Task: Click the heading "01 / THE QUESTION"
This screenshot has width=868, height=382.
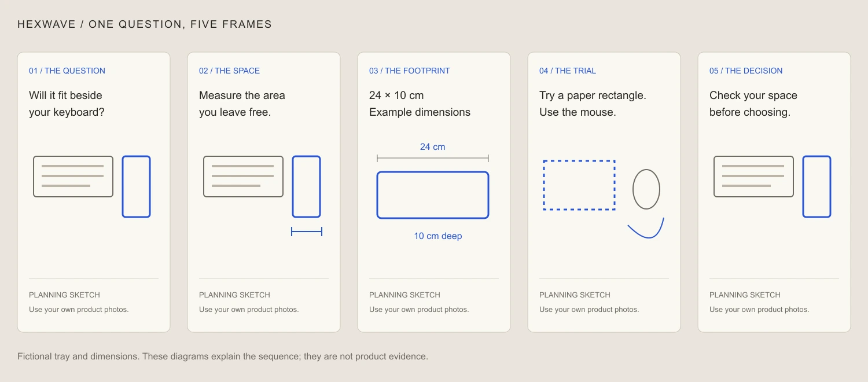Action: pos(67,71)
